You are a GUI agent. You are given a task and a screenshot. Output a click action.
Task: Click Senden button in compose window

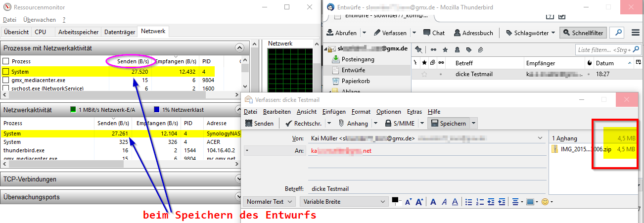260,123
